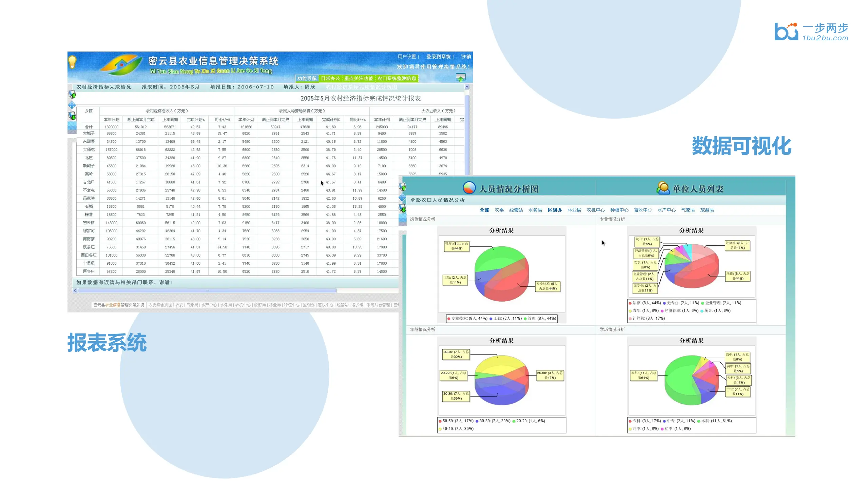The height and width of the screenshot is (488, 868).
Task: Click the 人员情况分析图 pie chart icon
Action: (x=469, y=188)
